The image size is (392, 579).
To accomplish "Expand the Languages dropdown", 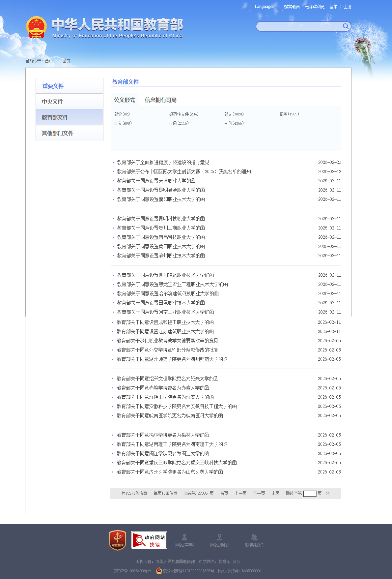I will point(266,7).
